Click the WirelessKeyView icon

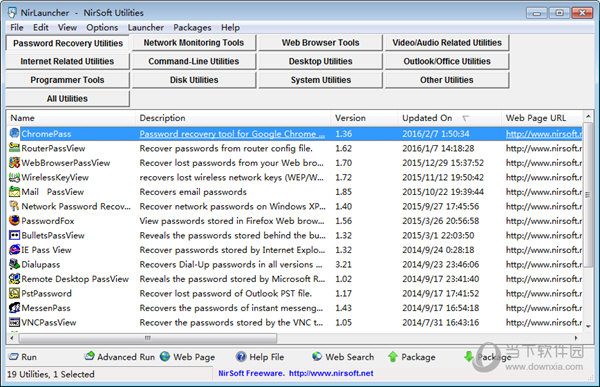[14, 177]
